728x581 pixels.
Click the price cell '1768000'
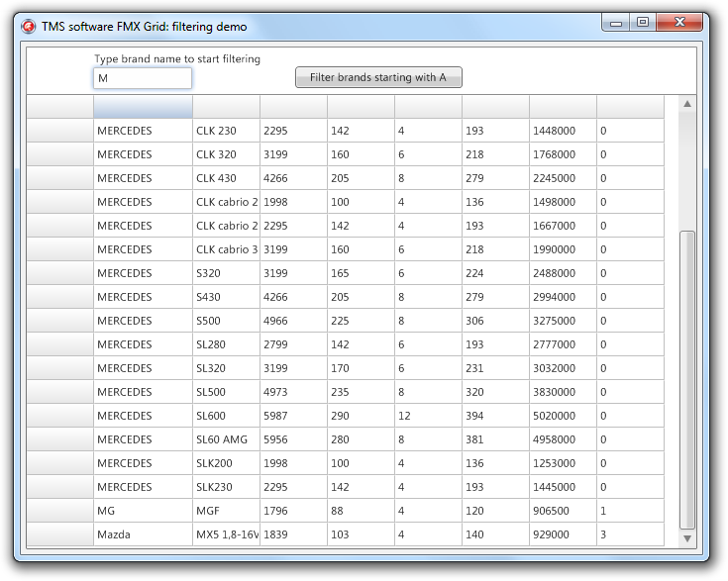tap(563, 154)
